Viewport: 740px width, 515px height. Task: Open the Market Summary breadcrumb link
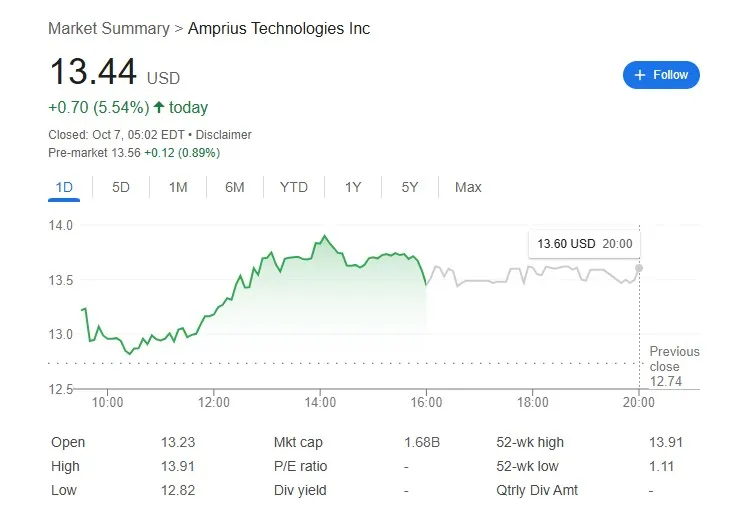click(x=108, y=28)
